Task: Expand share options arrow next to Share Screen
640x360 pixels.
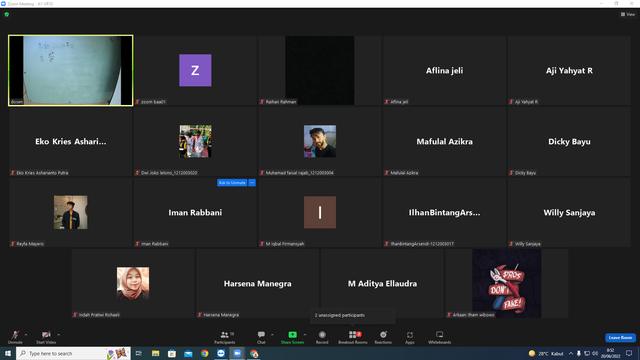Action: pyautogui.click(x=305, y=335)
